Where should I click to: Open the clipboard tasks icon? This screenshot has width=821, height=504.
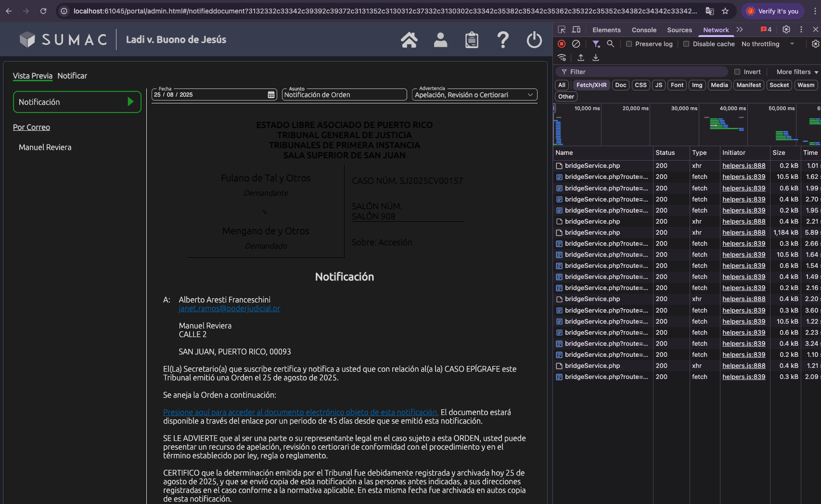(472, 40)
